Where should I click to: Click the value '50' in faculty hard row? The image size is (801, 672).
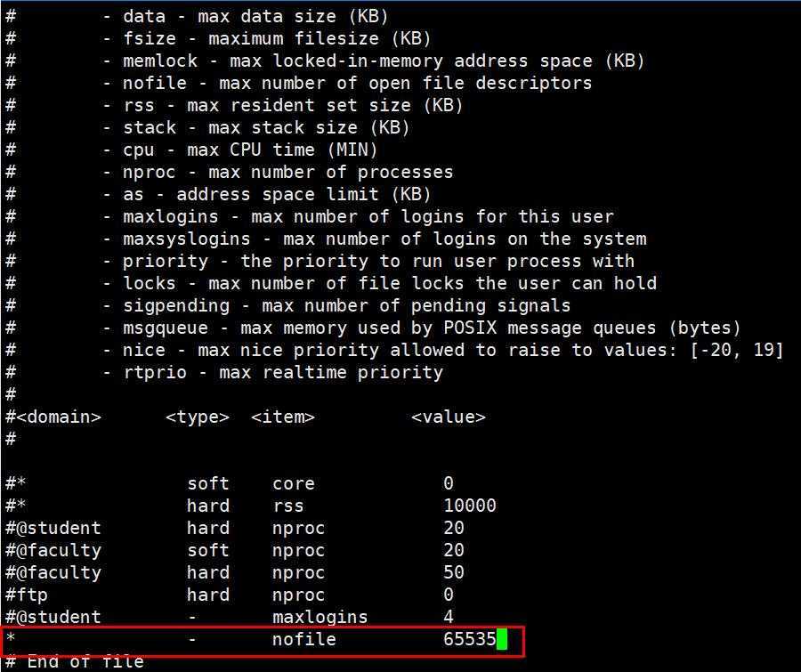[454, 572]
